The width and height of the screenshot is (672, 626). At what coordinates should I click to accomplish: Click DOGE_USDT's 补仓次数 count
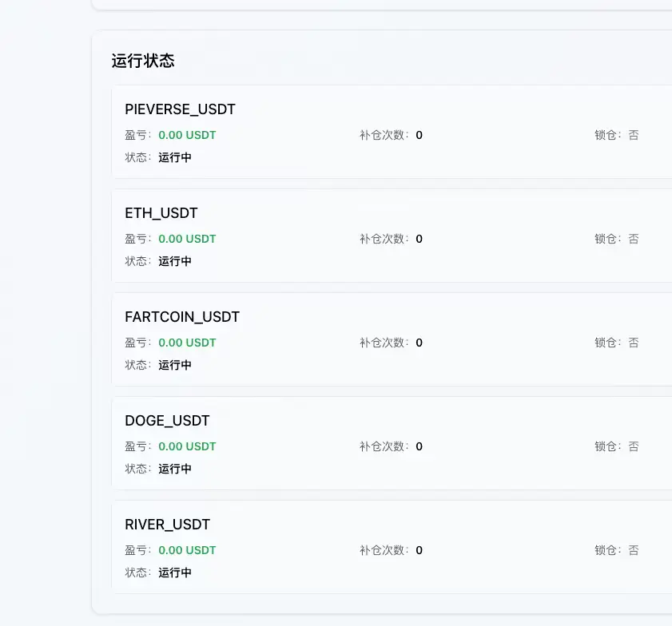[419, 446]
